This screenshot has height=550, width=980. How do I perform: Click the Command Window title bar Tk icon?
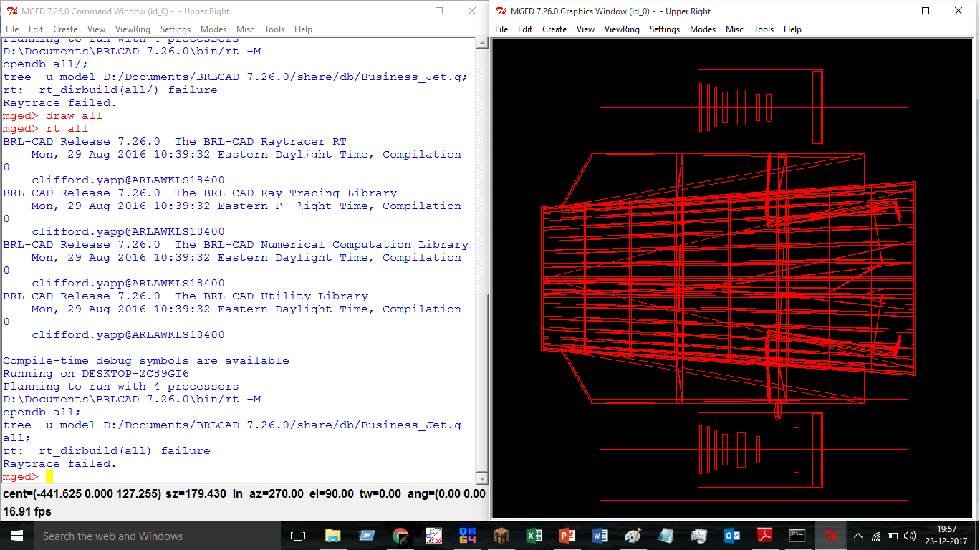(11, 11)
